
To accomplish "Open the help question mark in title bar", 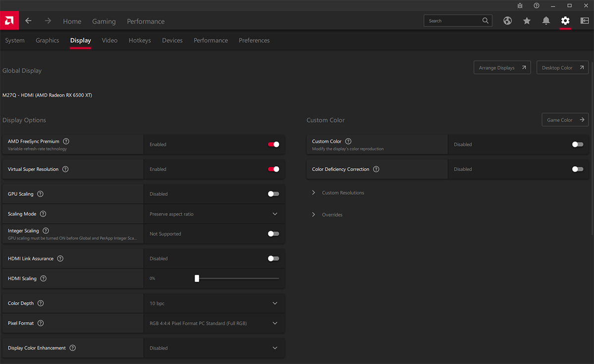I will click(537, 5).
